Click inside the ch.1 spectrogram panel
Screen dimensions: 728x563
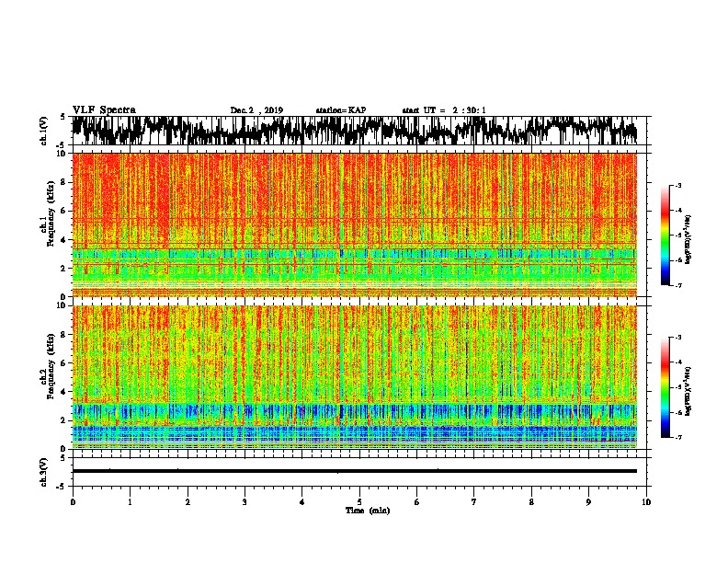click(354, 224)
